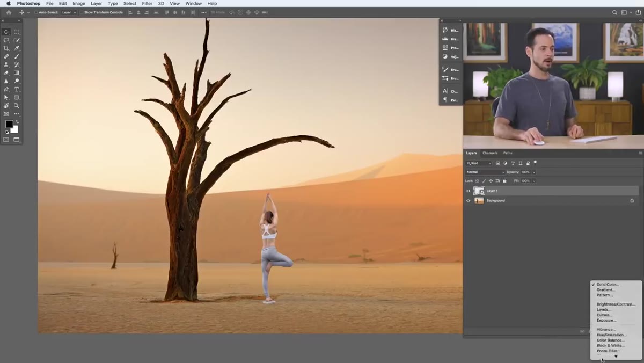Open the Edit Toolbar three-dots button
The image size is (644, 363).
tap(17, 114)
